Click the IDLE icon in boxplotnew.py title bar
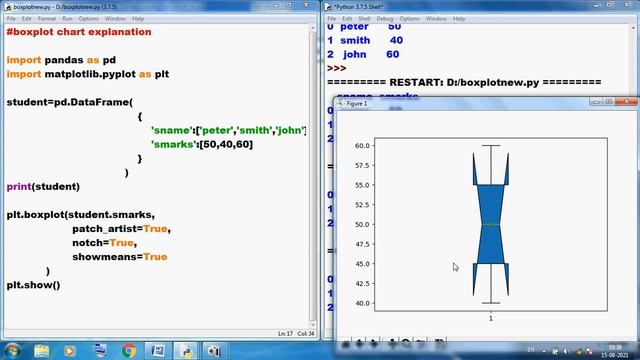 pyautogui.click(x=8, y=7)
